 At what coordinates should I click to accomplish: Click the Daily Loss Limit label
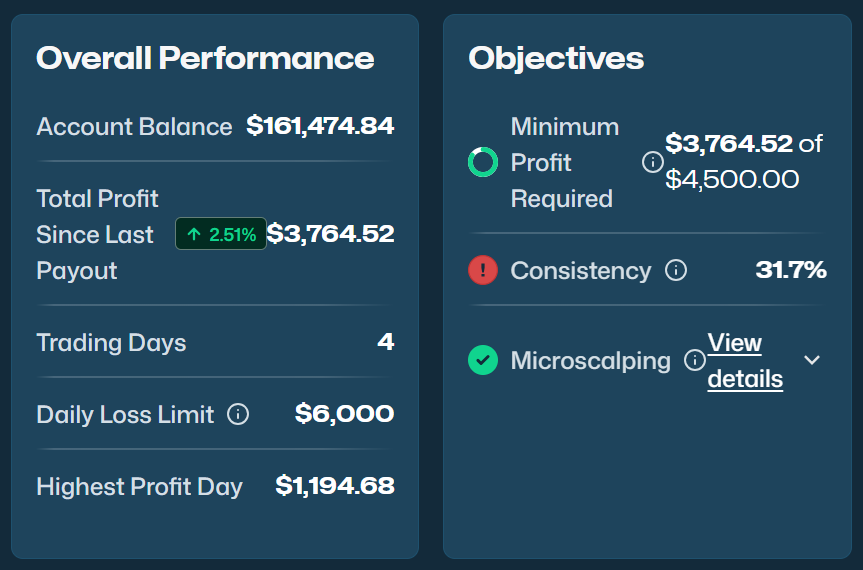pyautogui.click(x=125, y=415)
